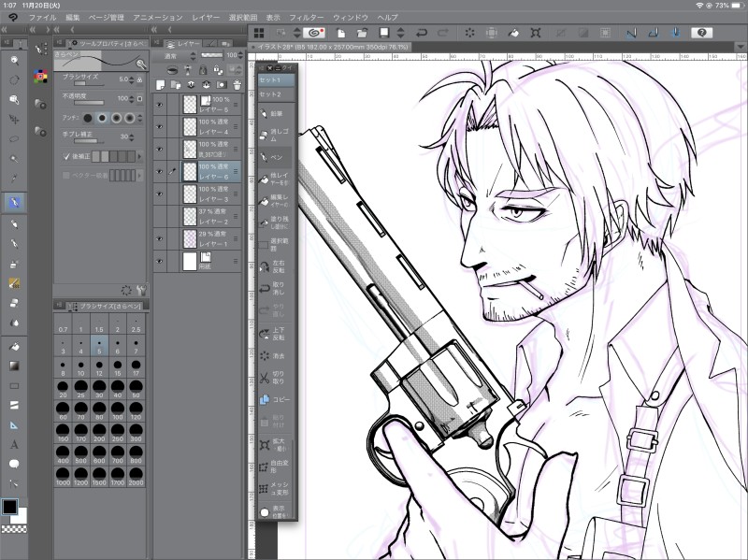Screen dimensions: 748x560
Task: Click 切り取り in the quick access panel
Action: click(x=275, y=378)
